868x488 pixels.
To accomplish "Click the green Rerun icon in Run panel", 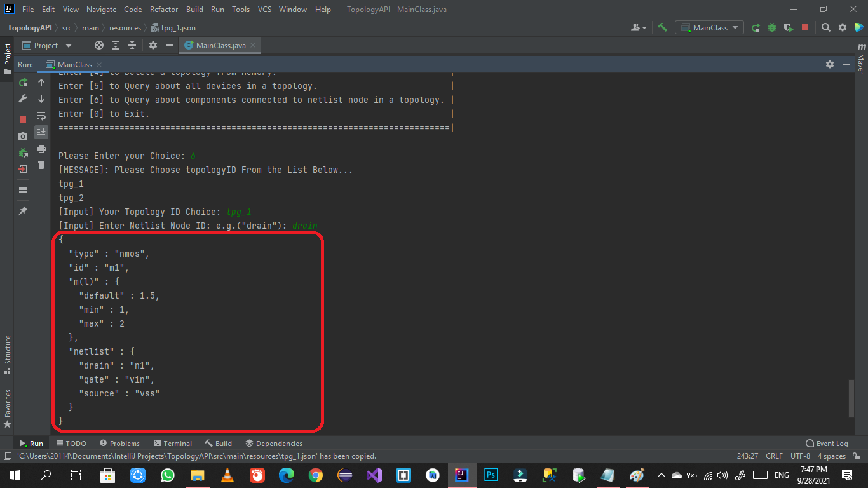I will click(x=23, y=83).
